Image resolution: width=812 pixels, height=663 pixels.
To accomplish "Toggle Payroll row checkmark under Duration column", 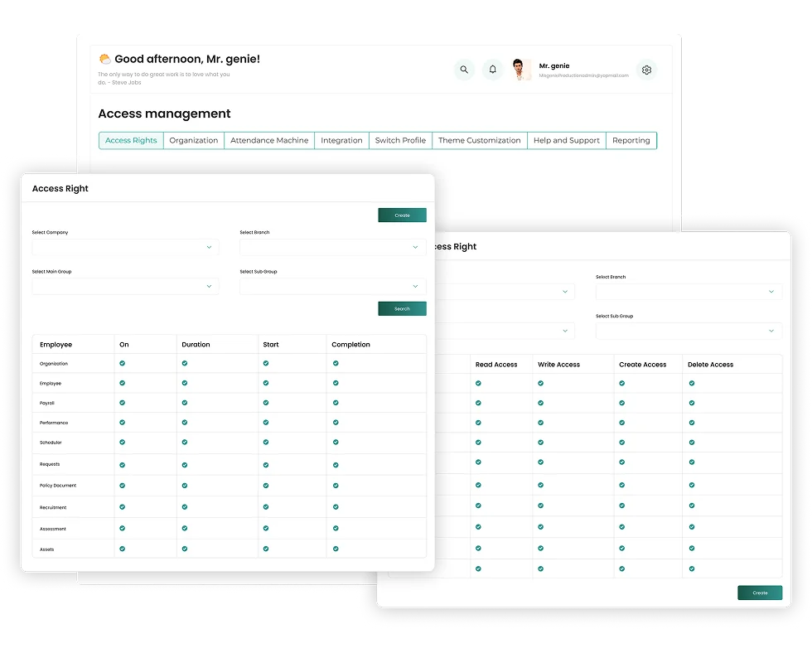I will coord(185,403).
